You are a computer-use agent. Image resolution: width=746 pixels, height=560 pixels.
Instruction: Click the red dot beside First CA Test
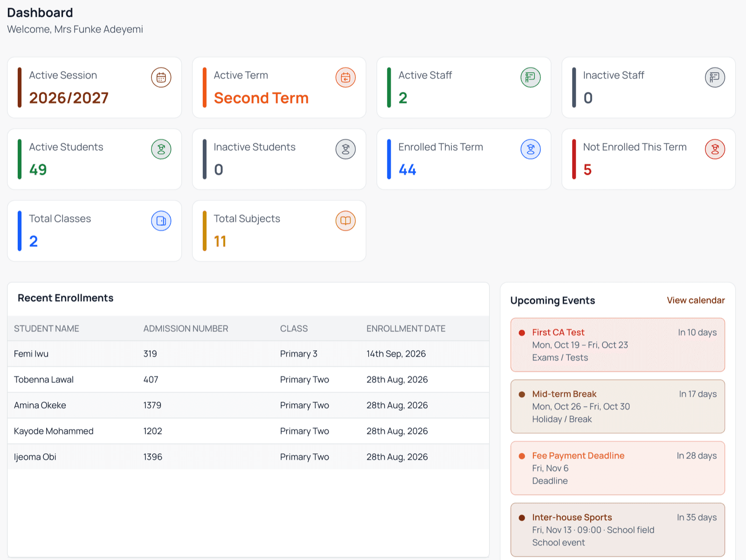[x=522, y=333]
